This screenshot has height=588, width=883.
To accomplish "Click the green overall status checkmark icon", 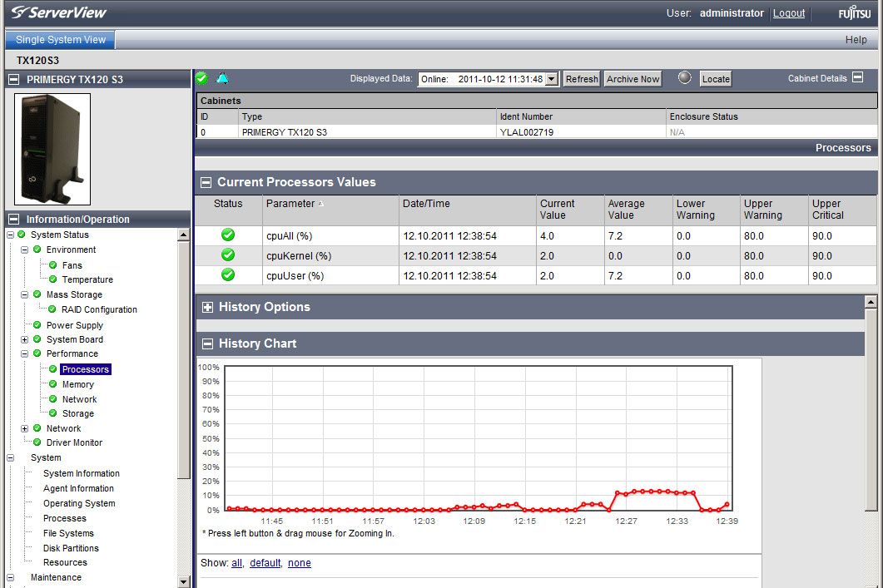I will (201, 78).
